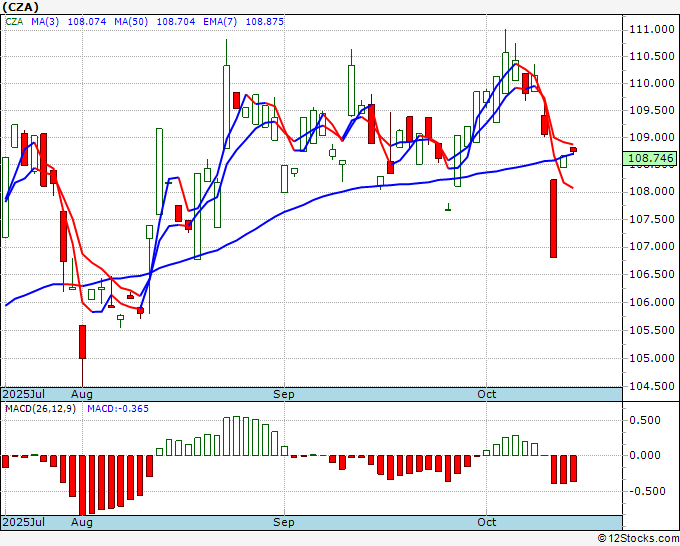Click the 106.000 price axis label
680x546 pixels.
[x=652, y=302]
